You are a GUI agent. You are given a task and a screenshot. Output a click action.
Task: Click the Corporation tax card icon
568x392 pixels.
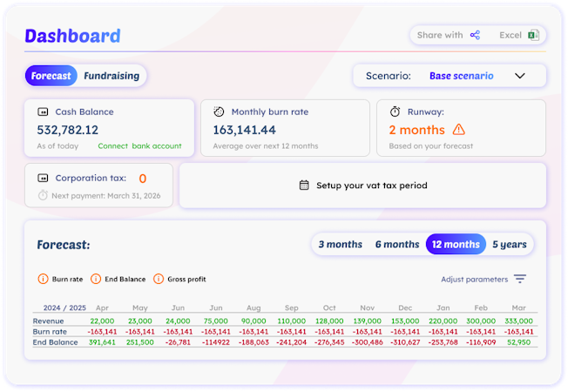tap(43, 178)
